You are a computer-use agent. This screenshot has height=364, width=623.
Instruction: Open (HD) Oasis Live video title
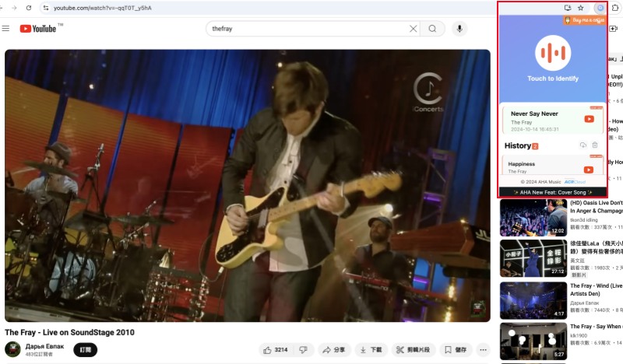[x=597, y=207]
